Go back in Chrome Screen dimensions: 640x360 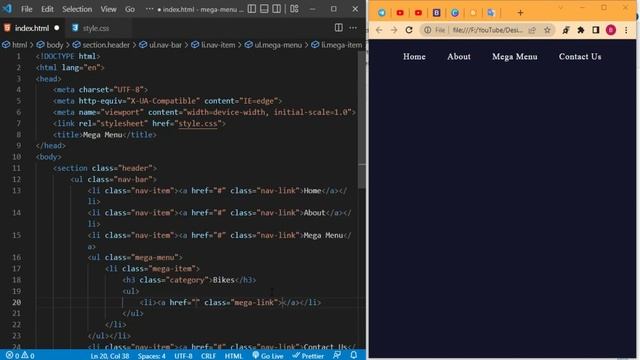coord(379,30)
